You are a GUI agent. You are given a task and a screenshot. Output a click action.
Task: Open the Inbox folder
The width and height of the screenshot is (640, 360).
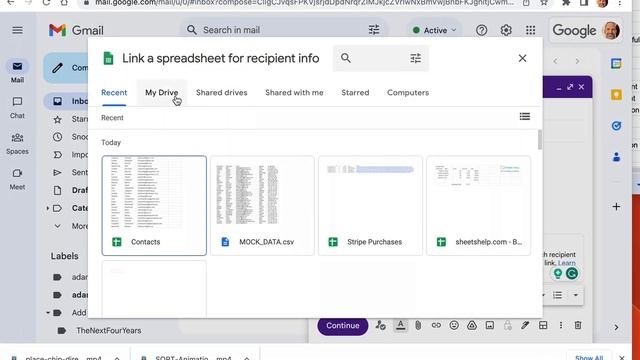[66, 101]
